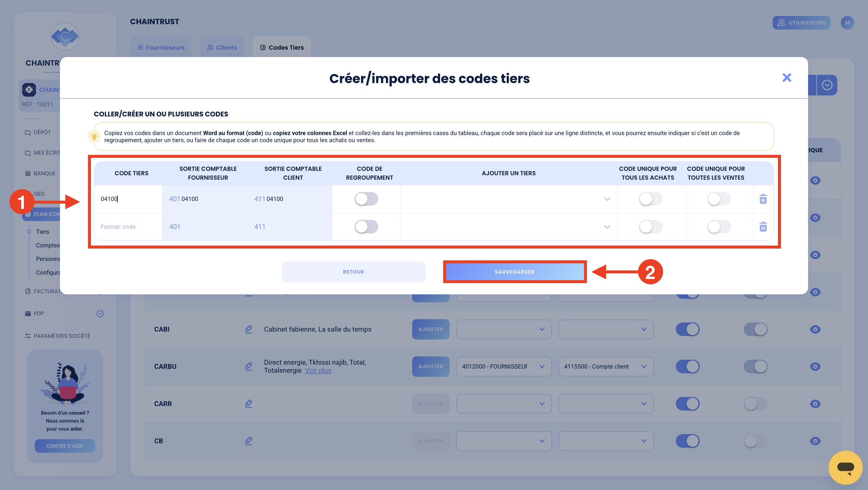Image resolution: width=868 pixels, height=490 pixels.
Task: Open the 4012000 - FOURNISSEUR dropdown in CARBU row
Action: 503,366
